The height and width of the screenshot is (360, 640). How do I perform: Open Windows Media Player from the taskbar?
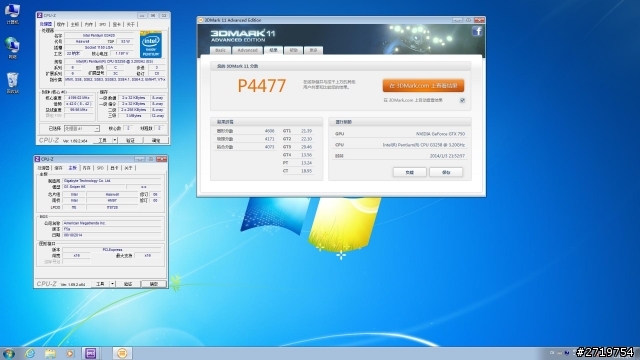(x=70, y=353)
